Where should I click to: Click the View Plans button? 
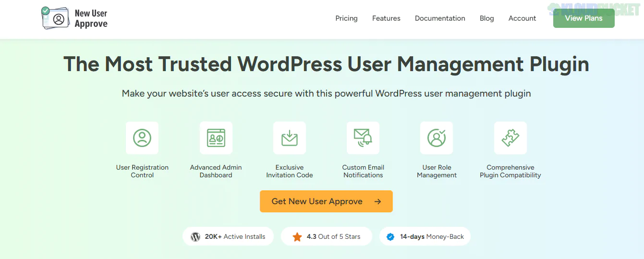583,18
